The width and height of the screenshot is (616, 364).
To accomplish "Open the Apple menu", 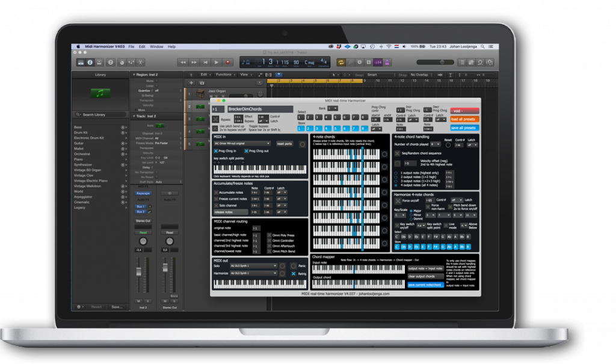I will tap(78, 46).
